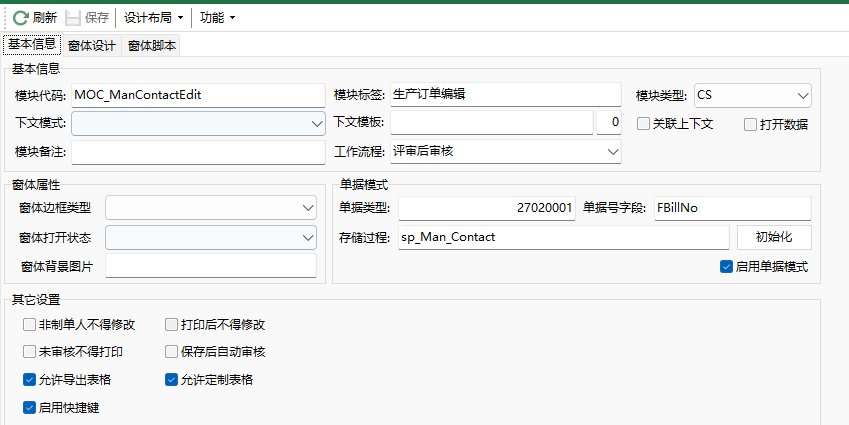849x425 pixels.
Task: Disable the 启用快捷键 checkbox
Action: click(x=29, y=407)
